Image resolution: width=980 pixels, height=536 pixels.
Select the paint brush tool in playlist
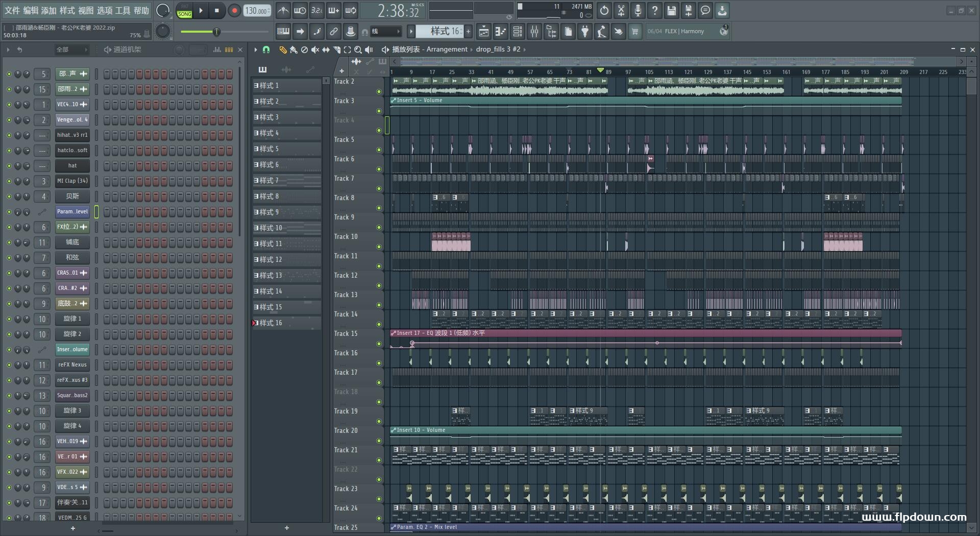(293, 50)
